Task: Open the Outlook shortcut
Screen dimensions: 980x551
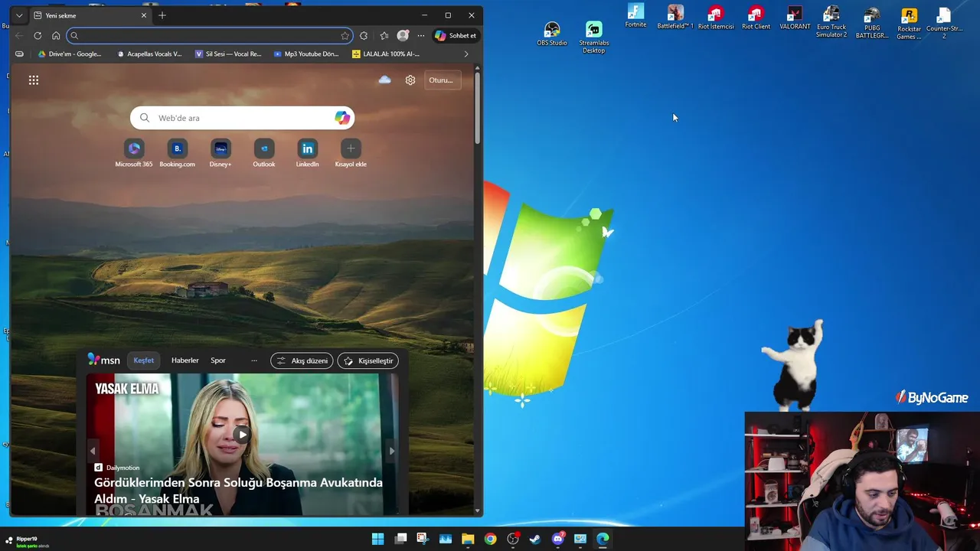Action: [264, 153]
